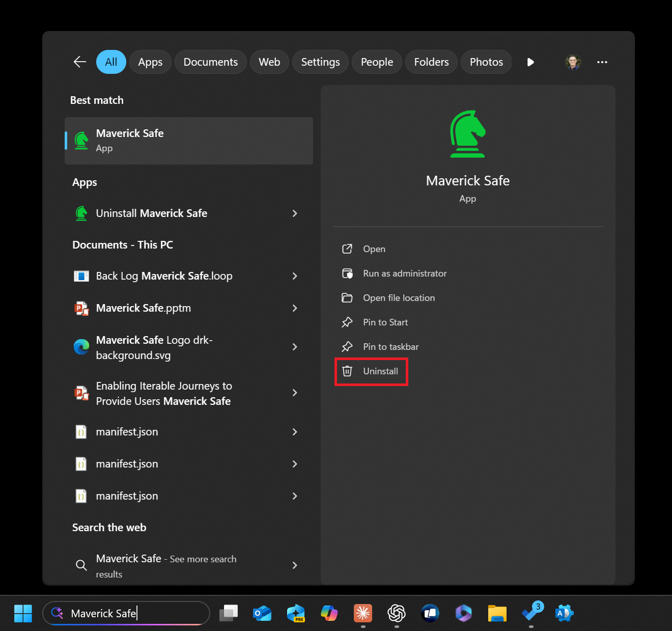Click the PowerPoint icon beside Maverick Safe.pptm
The image size is (672, 631).
pos(81,308)
